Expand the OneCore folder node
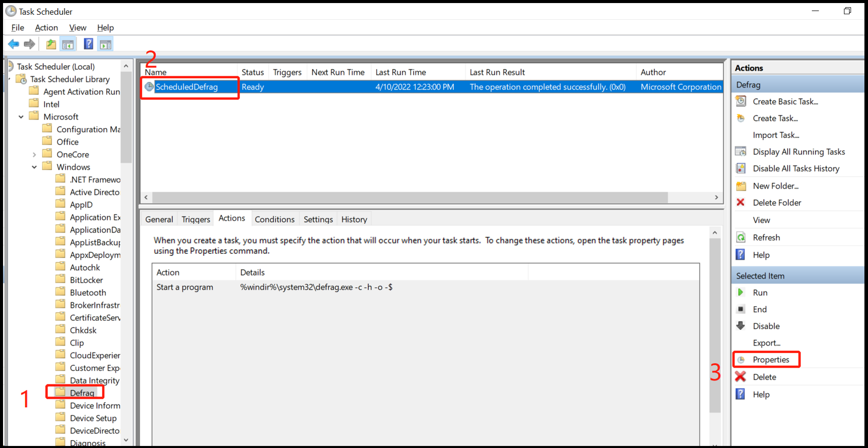 coord(34,155)
